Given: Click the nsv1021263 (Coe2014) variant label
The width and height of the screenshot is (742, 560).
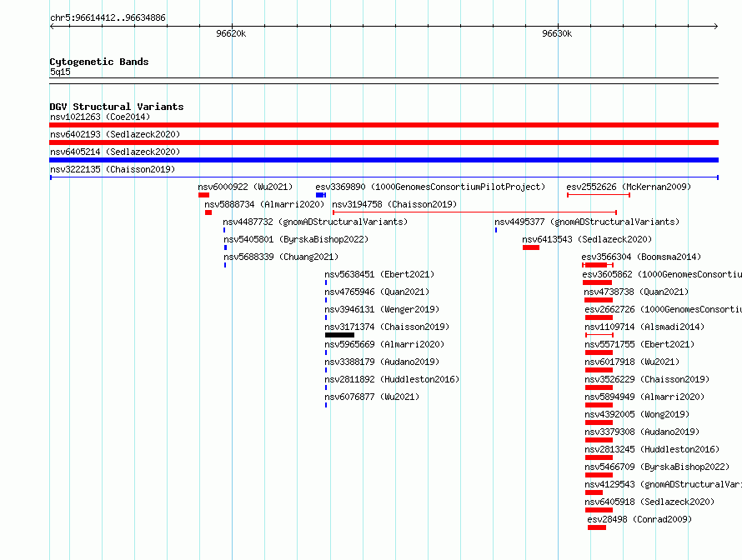Looking at the screenshot, I should pyautogui.click(x=100, y=117).
